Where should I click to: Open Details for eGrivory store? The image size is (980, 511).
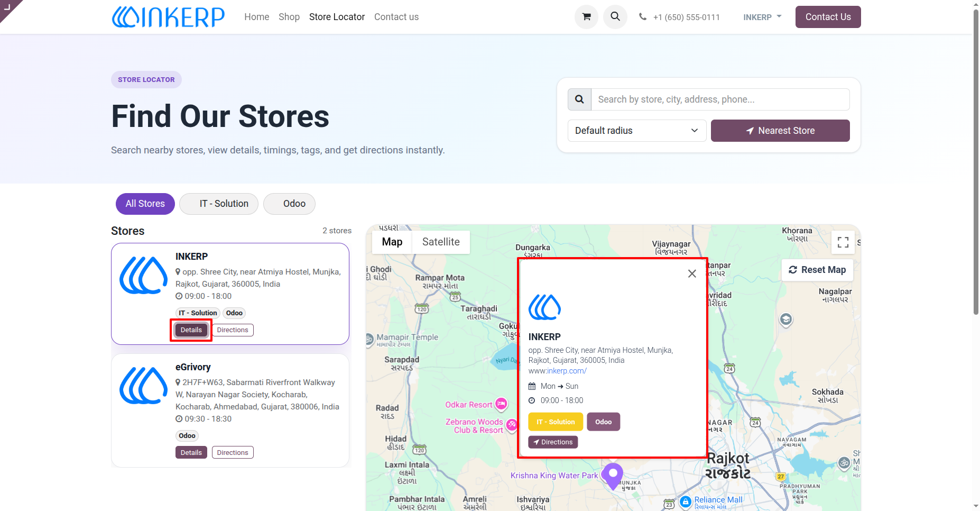(191, 452)
